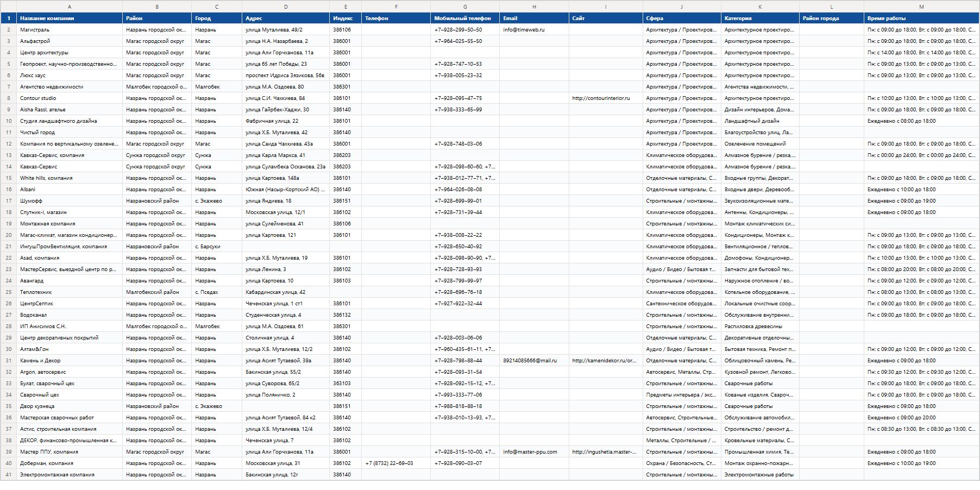Select the 'Двор кузнеца' cell
The image size is (980, 490).
[70, 406]
